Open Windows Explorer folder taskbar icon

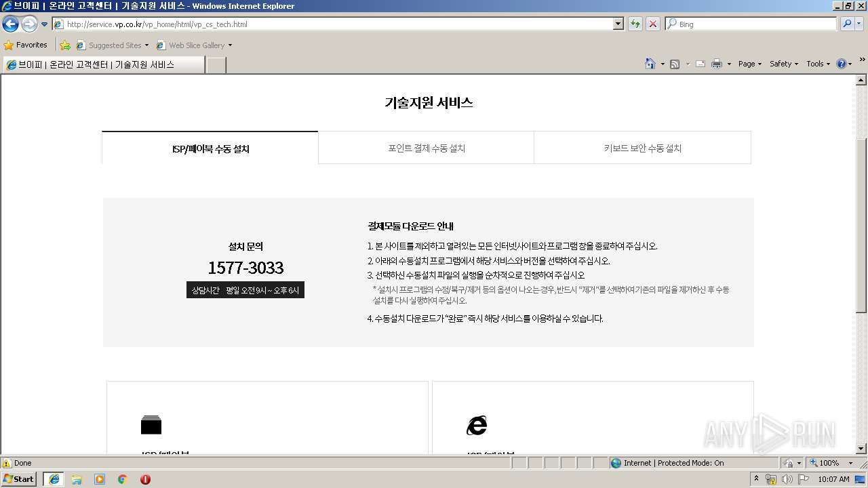(x=77, y=479)
